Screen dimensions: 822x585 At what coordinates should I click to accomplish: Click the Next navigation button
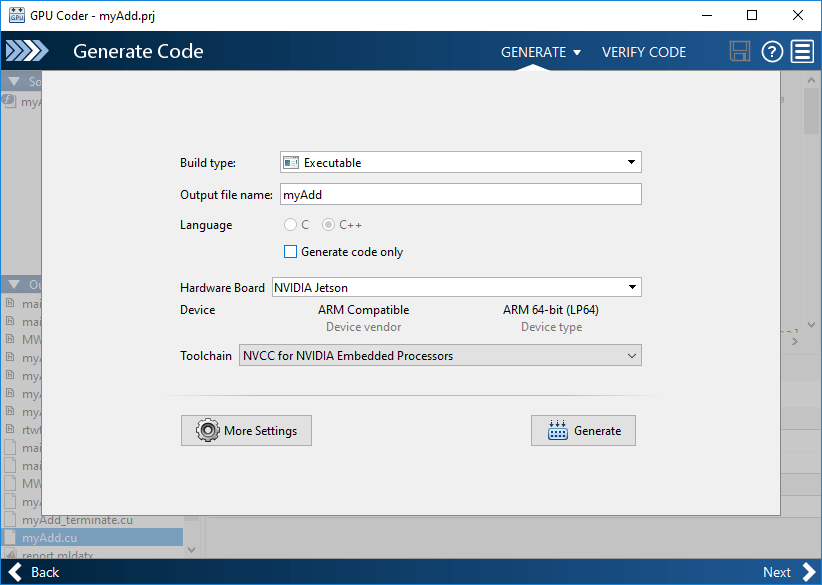[786, 572]
